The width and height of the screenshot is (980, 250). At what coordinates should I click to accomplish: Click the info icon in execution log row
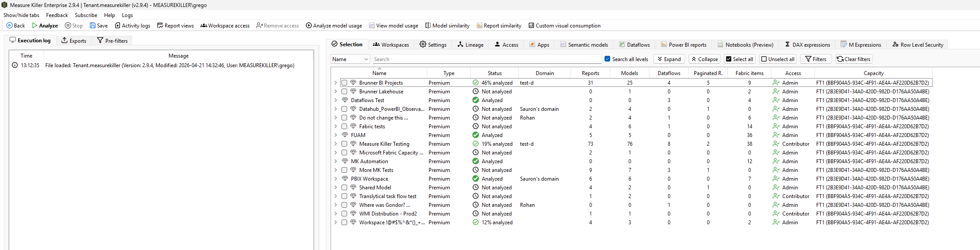[15, 65]
